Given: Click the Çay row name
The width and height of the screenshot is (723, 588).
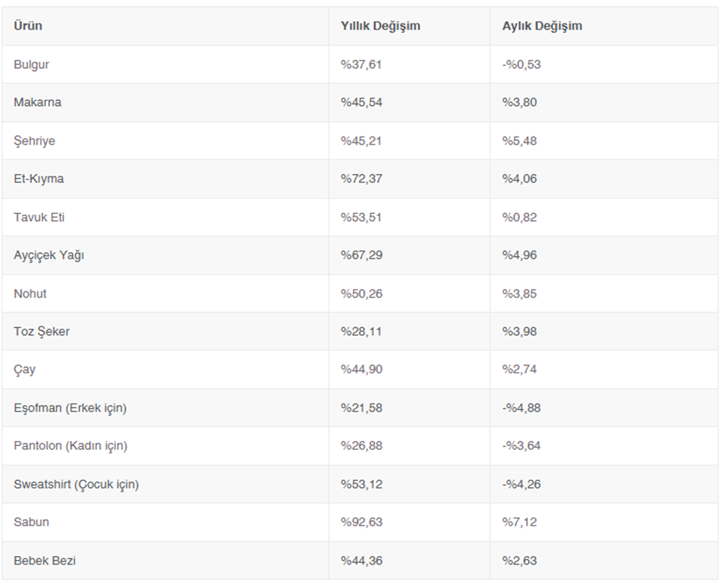Looking at the screenshot, I should pos(24,369).
